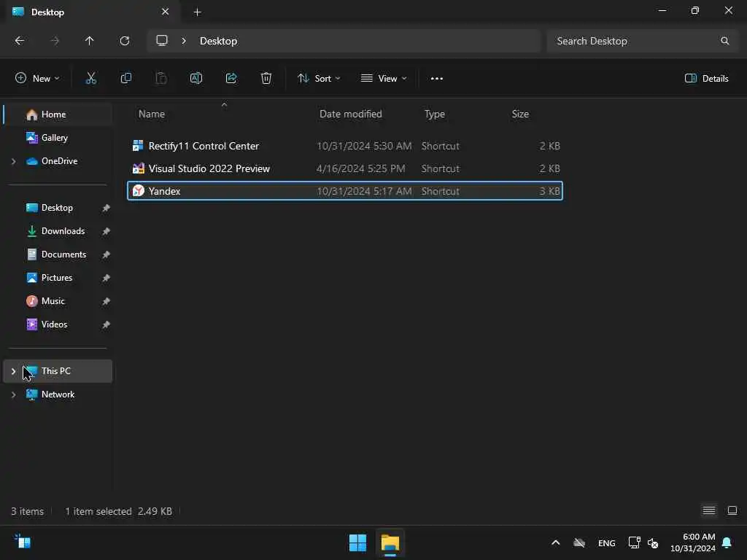
Task: Sort by the Date modified column
Action: 351,114
